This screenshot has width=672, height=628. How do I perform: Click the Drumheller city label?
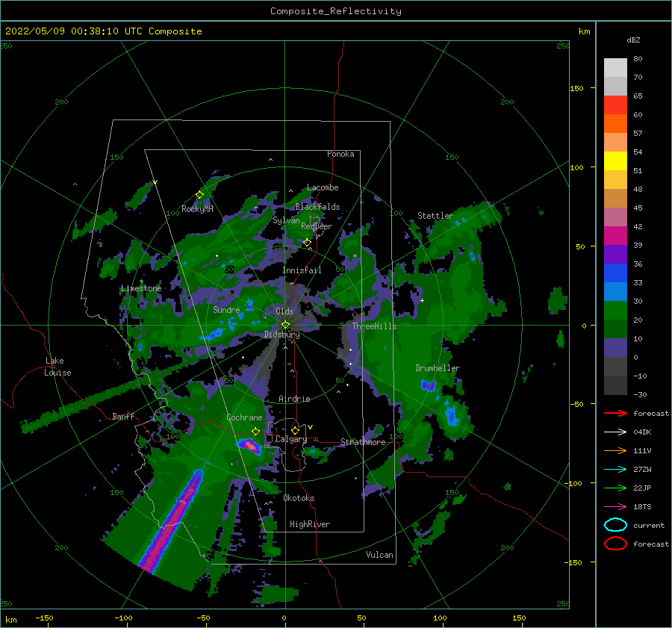coord(437,368)
